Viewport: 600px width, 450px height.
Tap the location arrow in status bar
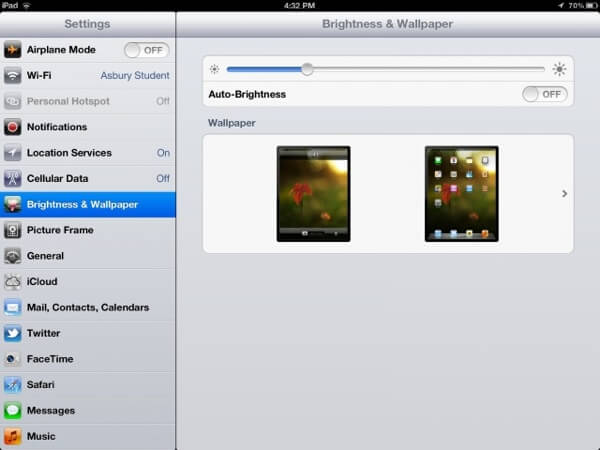pyautogui.click(x=561, y=5)
